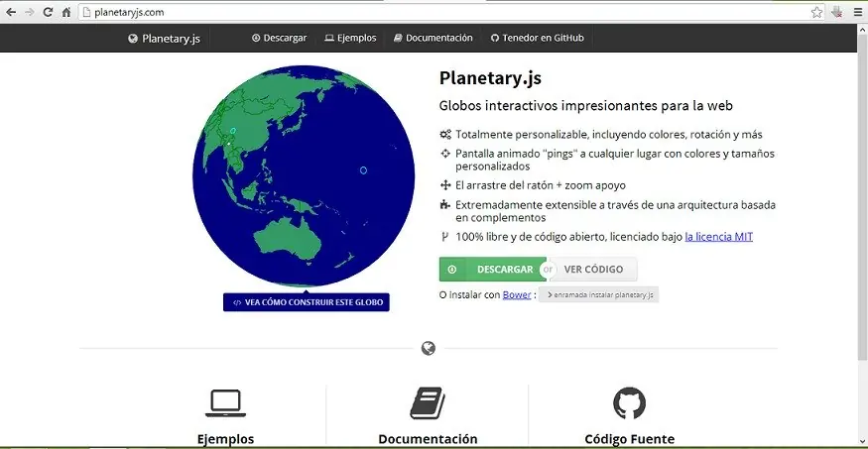Click the cyan ping circle over Asia

click(233, 131)
